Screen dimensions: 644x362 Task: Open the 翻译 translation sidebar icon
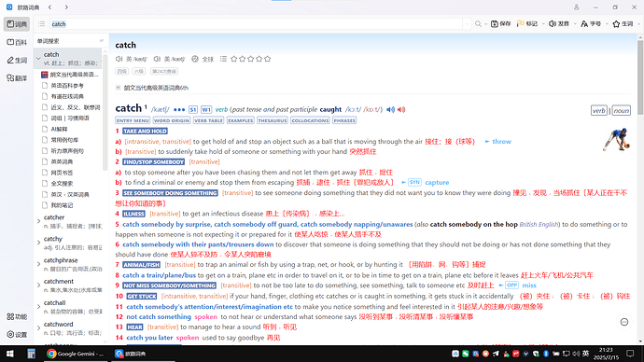pos(17,78)
